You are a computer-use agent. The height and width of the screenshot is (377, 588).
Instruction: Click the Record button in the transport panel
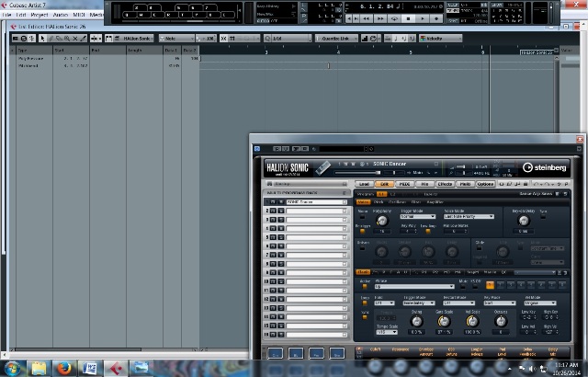pos(436,18)
